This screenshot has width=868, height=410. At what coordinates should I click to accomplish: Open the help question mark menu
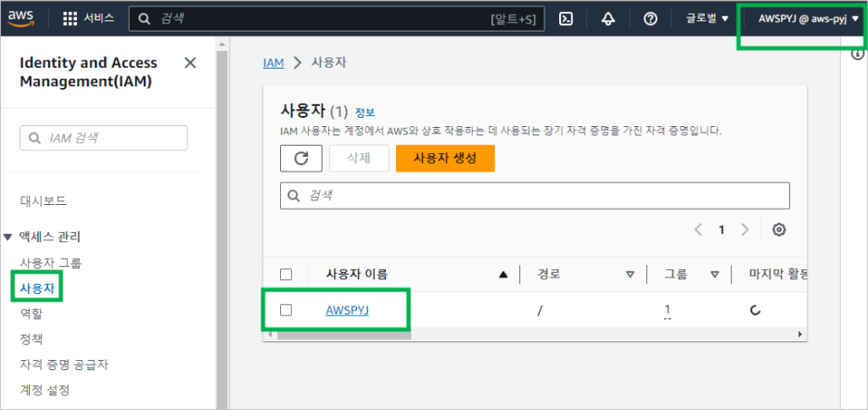coord(650,19)
